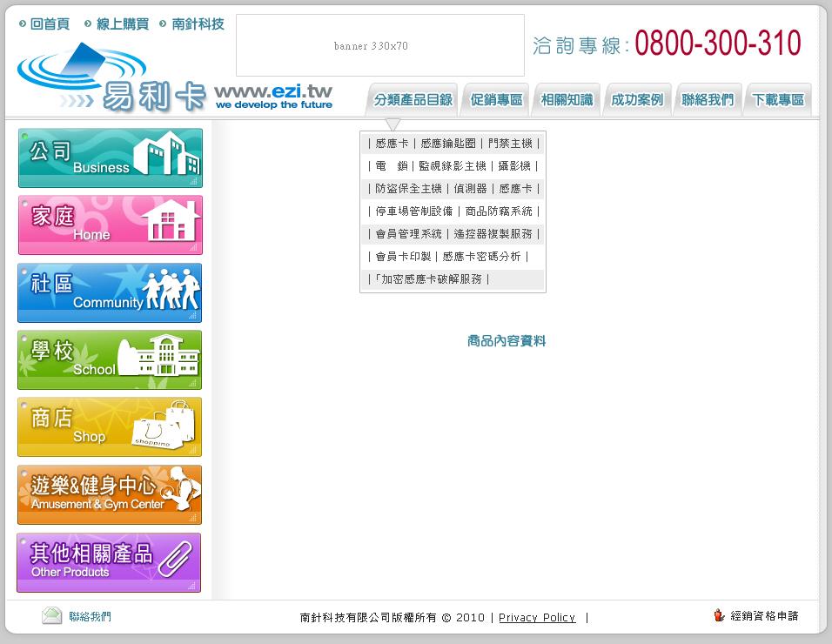Click the 偵測器 product link
This screenshot has width=832, height=644.
click(470, 188)
